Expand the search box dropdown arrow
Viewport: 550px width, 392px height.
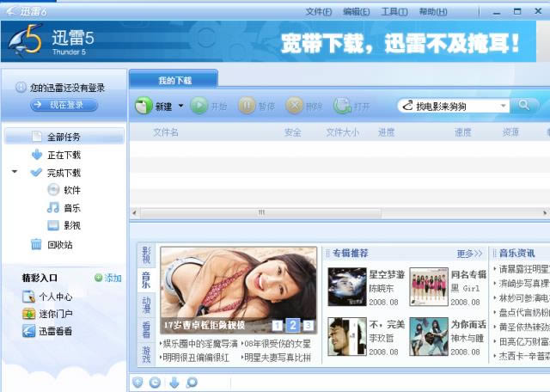[503, 106]
